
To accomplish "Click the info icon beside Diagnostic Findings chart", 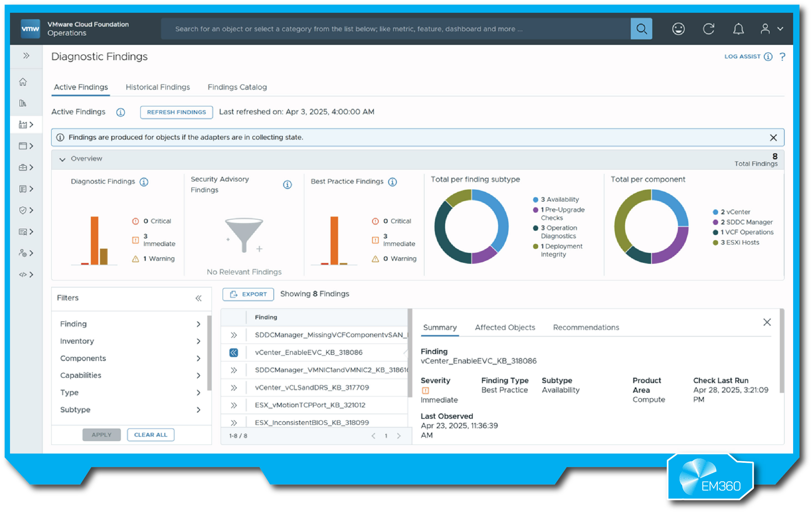I will tap(144, 182).
